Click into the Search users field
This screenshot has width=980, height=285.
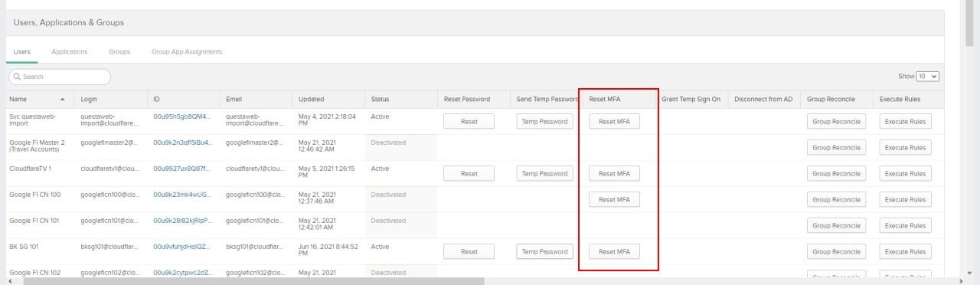coord(60,77)
